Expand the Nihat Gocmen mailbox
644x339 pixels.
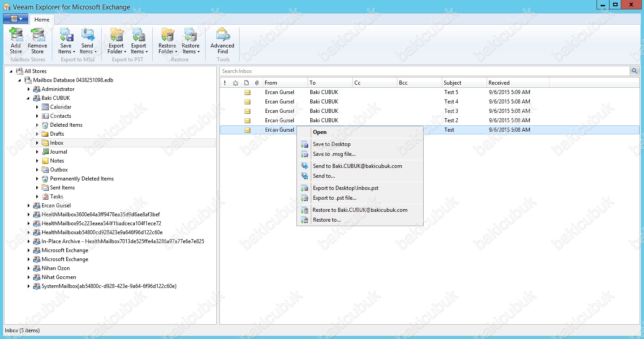(x=29, y=277)
